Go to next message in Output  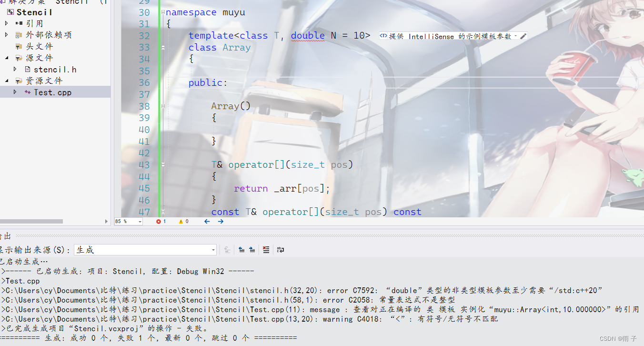coord(252,250)
